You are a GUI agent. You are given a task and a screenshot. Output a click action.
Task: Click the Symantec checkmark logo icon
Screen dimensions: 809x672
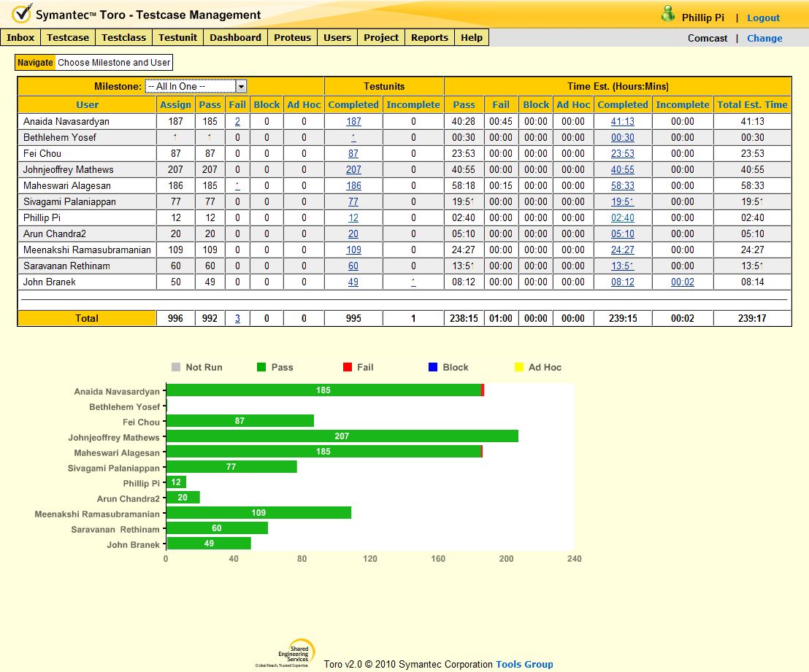(22, 14)
